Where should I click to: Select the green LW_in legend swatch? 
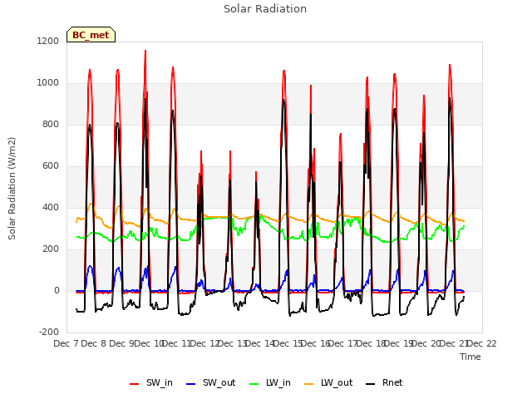(x=254, y=384)
